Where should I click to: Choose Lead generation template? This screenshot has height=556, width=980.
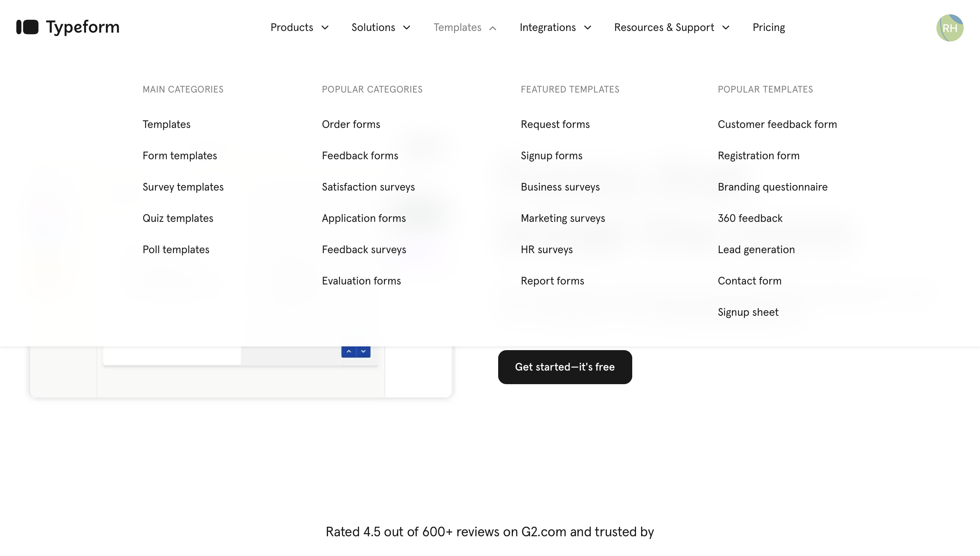coord(756,250)
